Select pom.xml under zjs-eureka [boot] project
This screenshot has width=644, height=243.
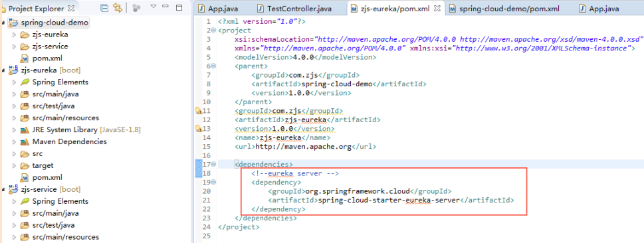(x=47, y=177)
